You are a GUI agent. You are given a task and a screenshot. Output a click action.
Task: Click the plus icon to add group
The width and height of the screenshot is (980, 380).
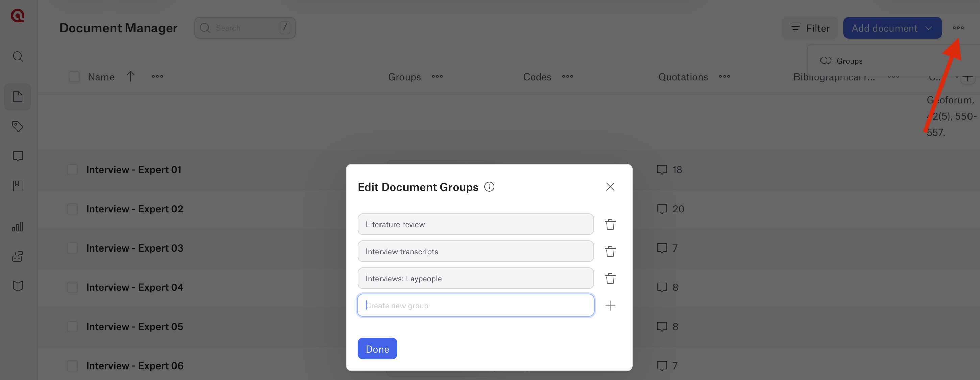click(610, 306)
